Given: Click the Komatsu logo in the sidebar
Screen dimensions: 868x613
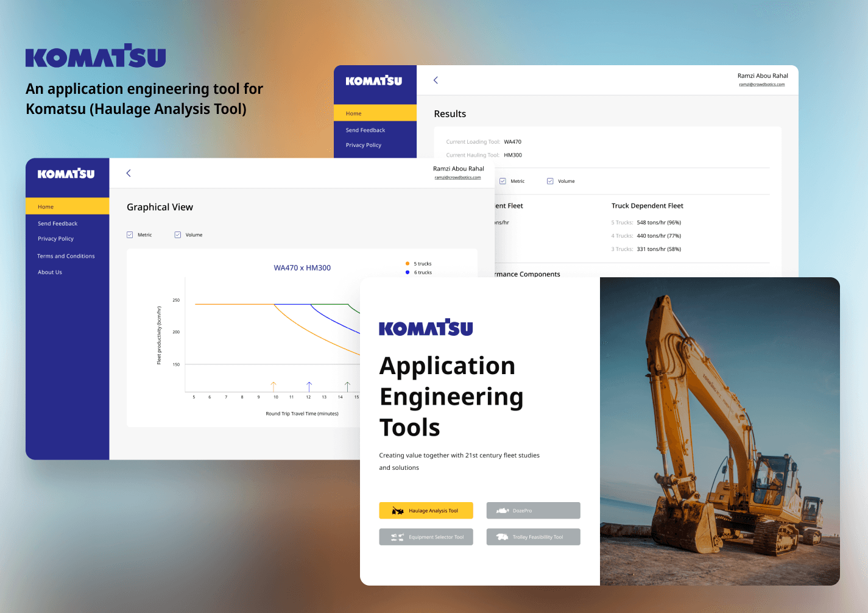Looking at the screenshot, I should tap(66, 174).
